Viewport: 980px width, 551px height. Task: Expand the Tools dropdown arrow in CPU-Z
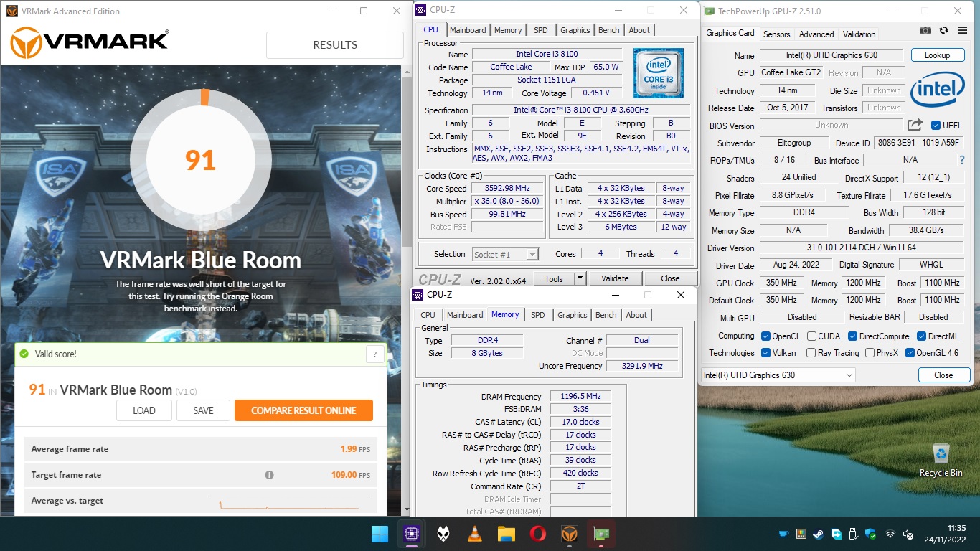(x=580, y=278)
